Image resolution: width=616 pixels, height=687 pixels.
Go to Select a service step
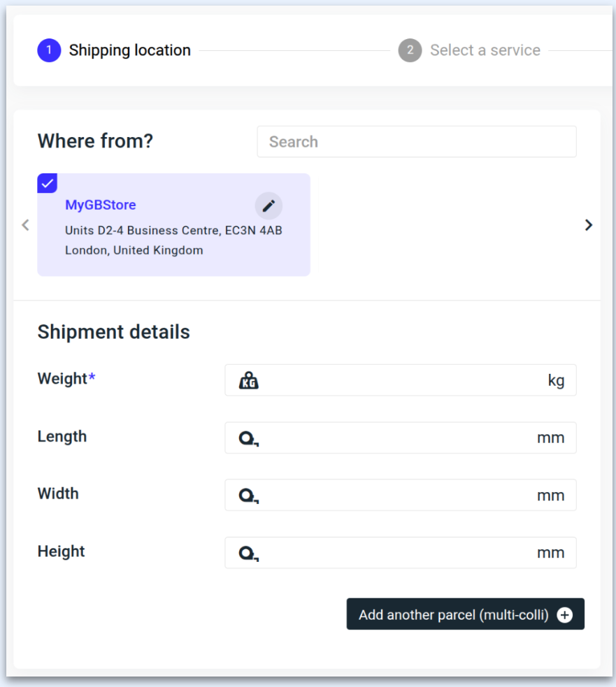[x=485, y=50]
